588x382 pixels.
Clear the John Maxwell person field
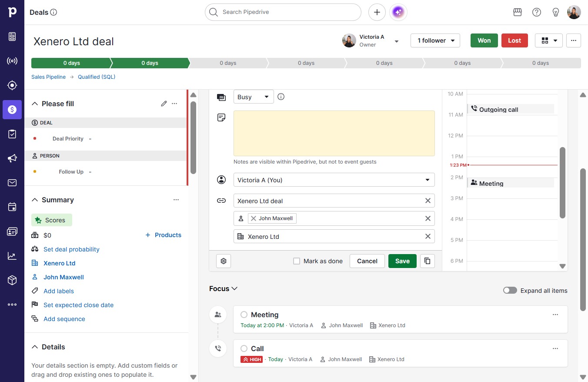click(428, 218)
